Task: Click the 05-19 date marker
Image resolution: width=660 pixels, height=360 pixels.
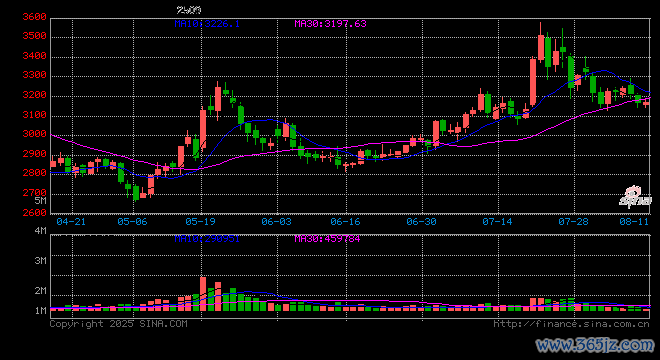Action: click(200, 221)
